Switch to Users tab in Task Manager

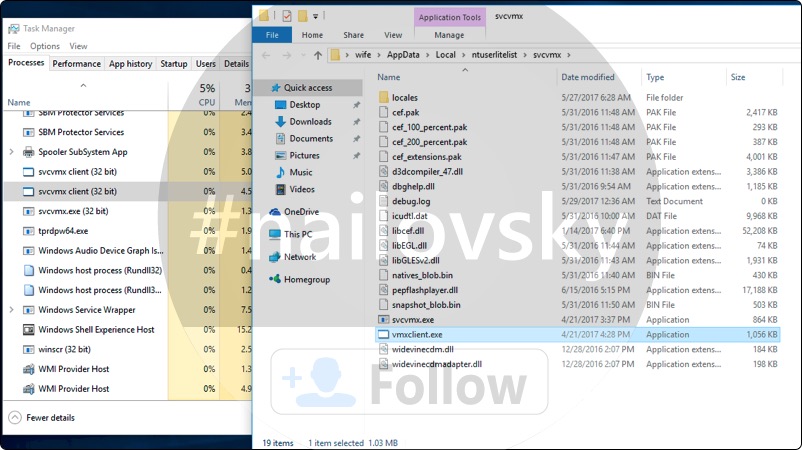point(206,63)
